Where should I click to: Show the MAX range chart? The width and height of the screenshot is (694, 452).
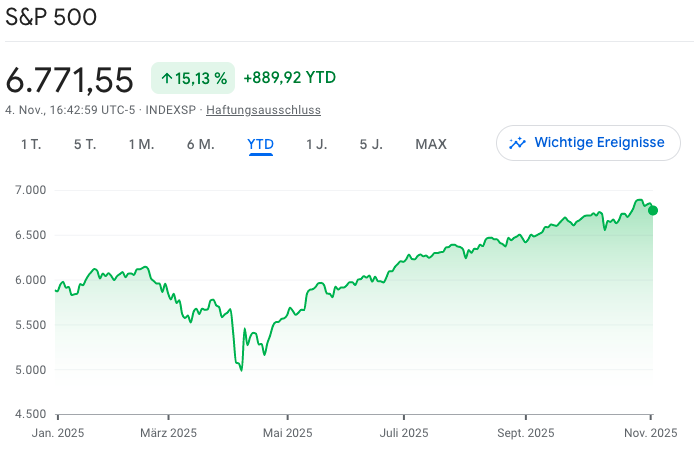click(431, 144)
